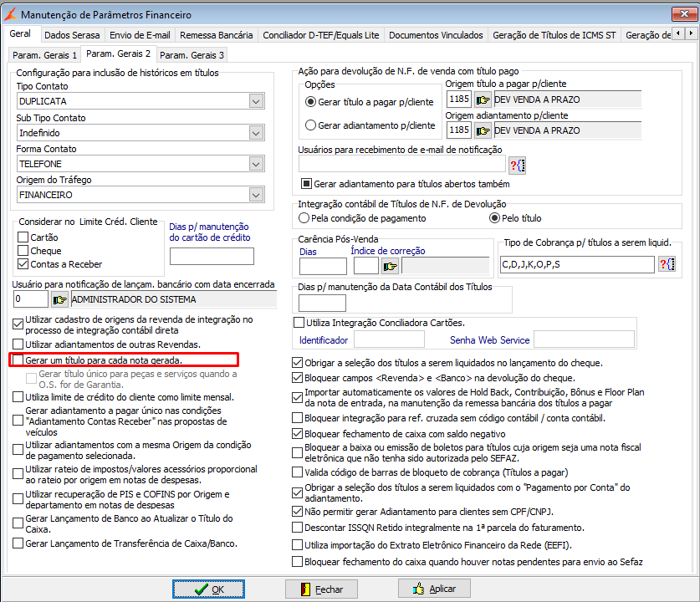Enable Descontar ISSQN Retido integralmente checkbox
Image resolution: width=700 pixels, height=602 pixels.
(x=298, y=527)
